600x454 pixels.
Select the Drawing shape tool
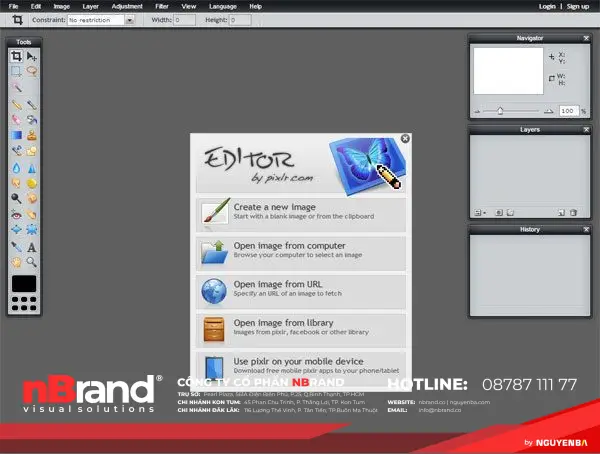[x=32, y=151]
